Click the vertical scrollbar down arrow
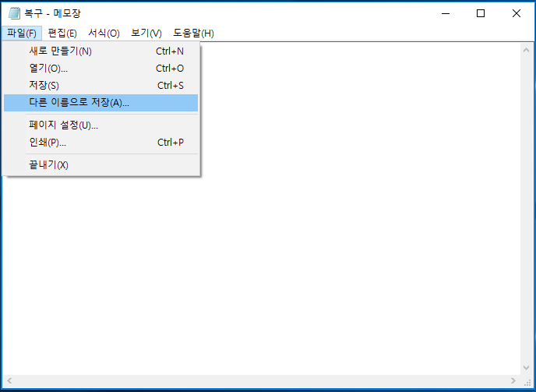The height and width of the screenshot is (392, 536). (527, 368)
